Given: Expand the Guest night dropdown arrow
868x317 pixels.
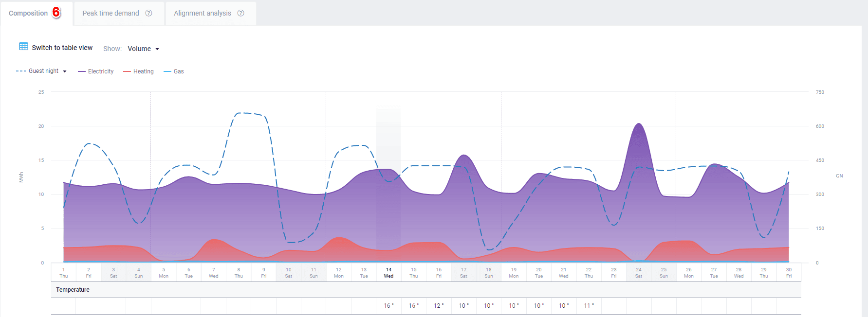Looking at the screenshot, I should (x=65, y=71).
